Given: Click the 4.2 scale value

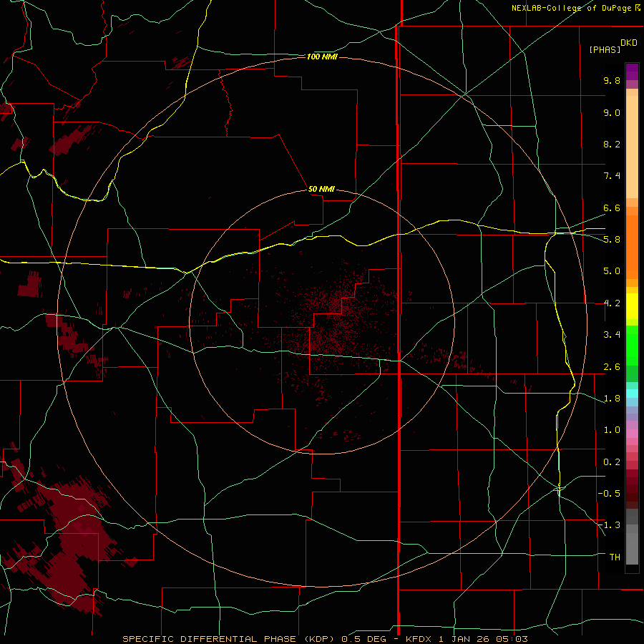Looking at the screenshot, I should pyautogui.click(x=612, y=303).
